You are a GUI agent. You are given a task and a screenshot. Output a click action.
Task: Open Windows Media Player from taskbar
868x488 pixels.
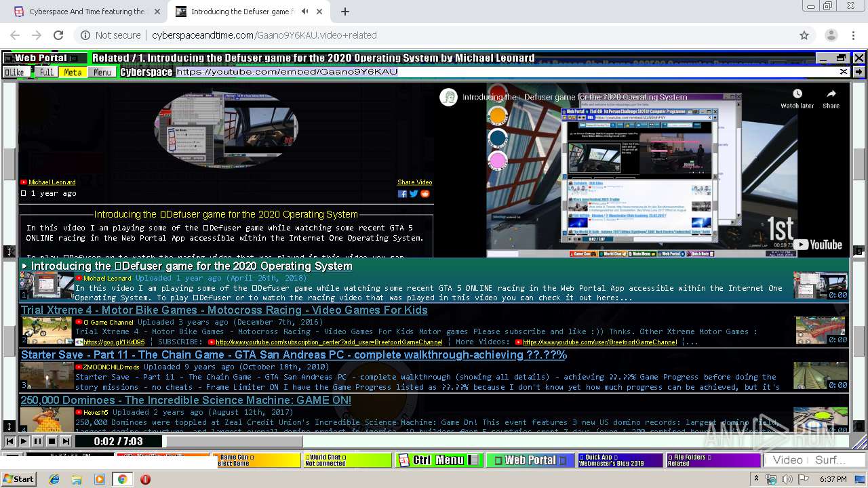100,479
